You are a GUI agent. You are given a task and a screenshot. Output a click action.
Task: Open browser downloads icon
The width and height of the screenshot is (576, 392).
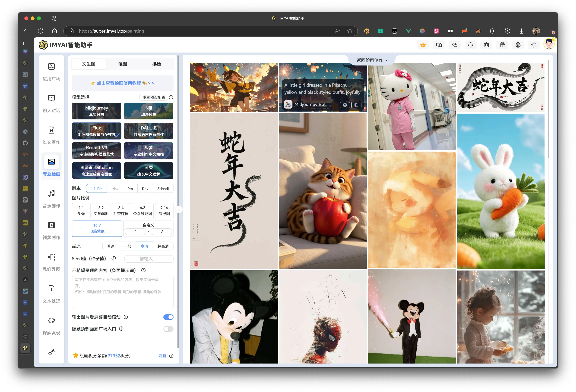point(522,31)
